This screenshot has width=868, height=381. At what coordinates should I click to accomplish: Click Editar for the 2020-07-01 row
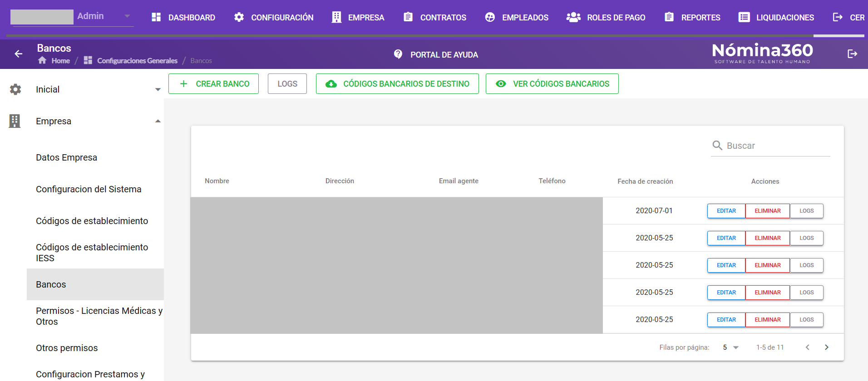[726, 211]
